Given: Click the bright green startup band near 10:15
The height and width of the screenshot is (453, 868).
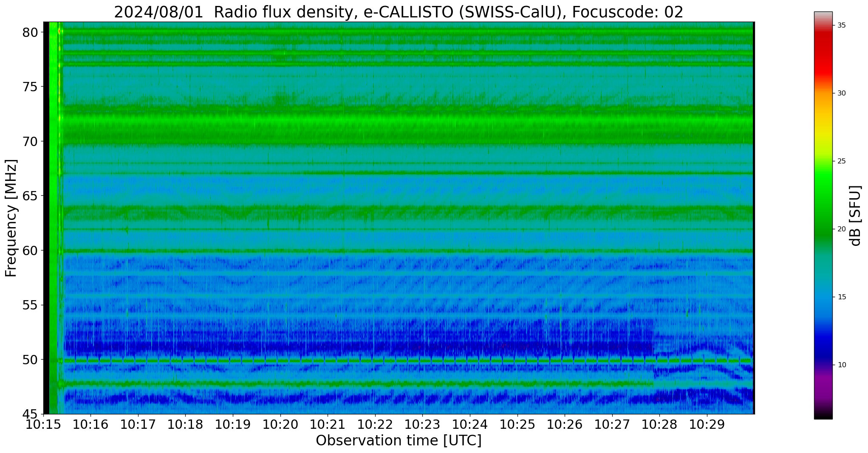Looking at the screenshot, I should pyautogui.click(x=54, y=218).
